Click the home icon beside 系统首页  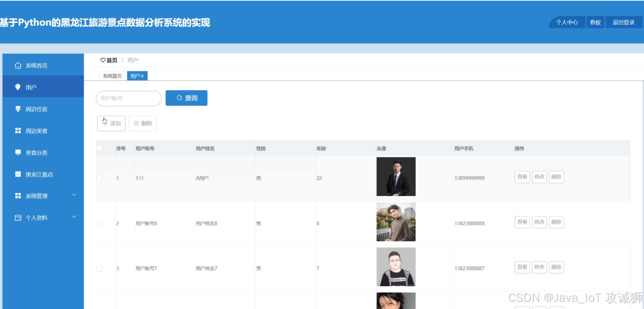(18, 66)
